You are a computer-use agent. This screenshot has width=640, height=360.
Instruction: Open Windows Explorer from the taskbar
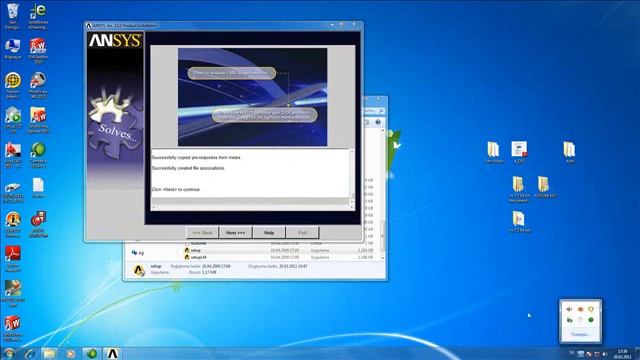pyautogui.click(x=49, y=353)
